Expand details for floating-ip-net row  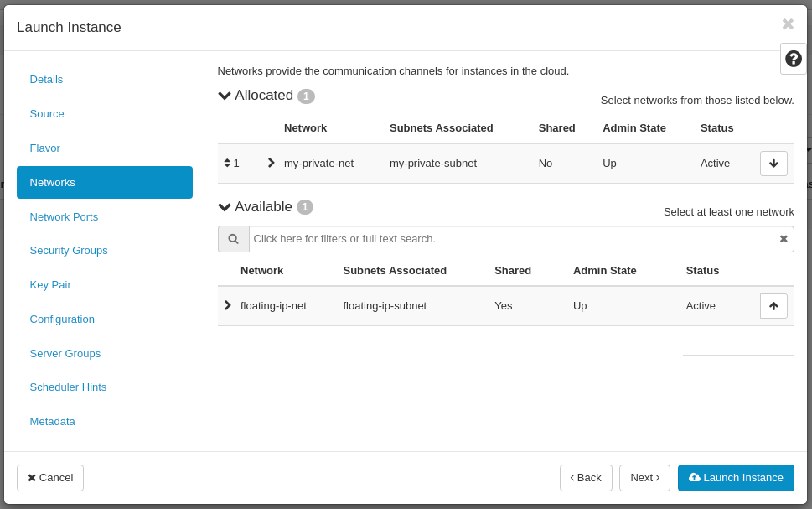(227, 305)
